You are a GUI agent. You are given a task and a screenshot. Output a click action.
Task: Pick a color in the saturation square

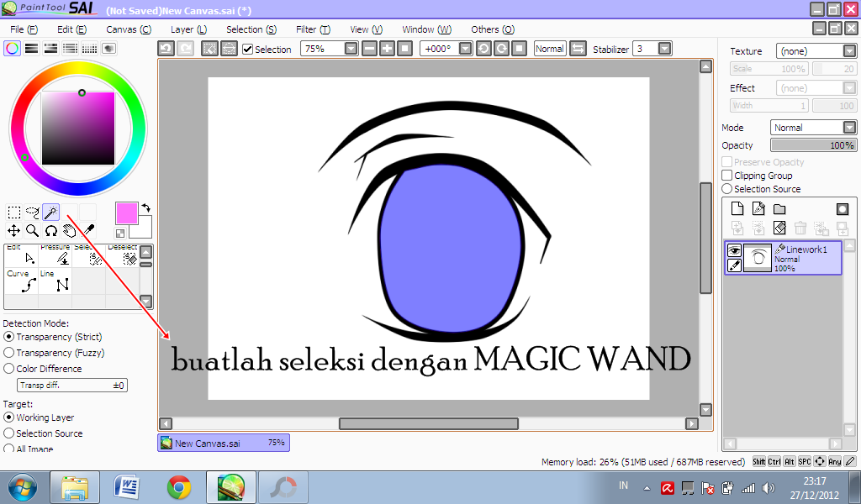[78, 129]
